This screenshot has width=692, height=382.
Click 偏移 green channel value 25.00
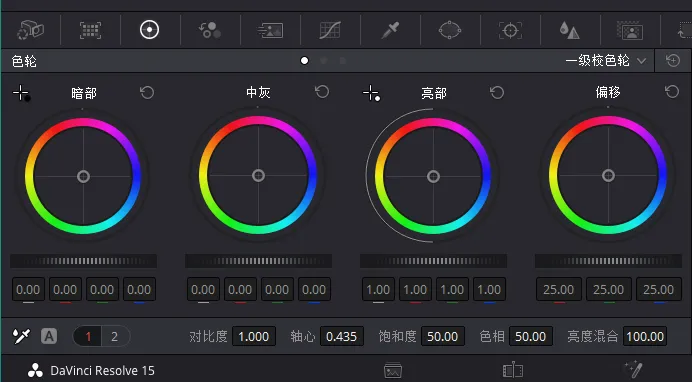[609, 289]
